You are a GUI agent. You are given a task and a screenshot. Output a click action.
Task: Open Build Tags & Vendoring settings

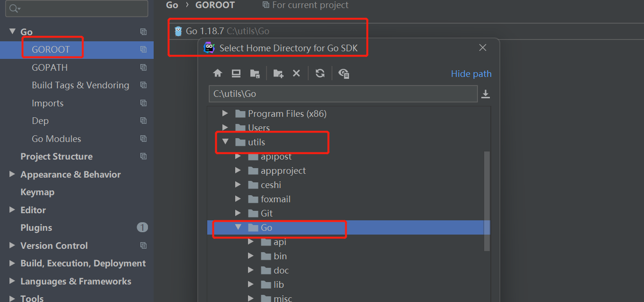click(x=80, y=85)
